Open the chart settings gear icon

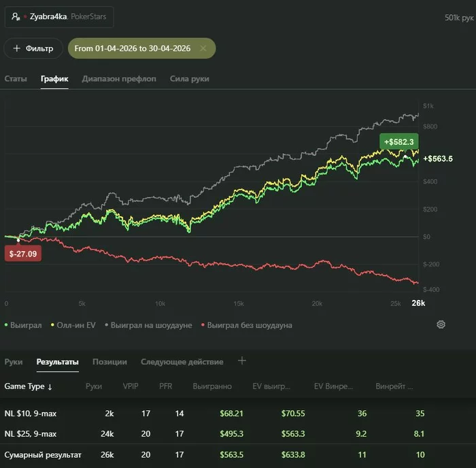click(x=441, y=324)
